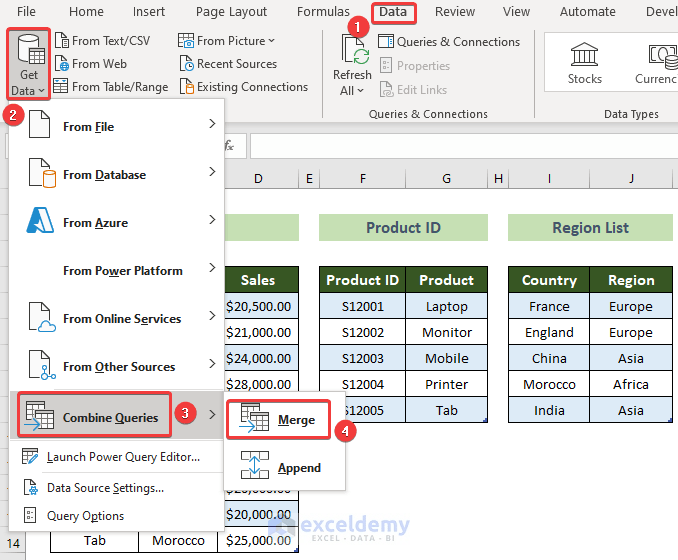Select column J header

631,179
